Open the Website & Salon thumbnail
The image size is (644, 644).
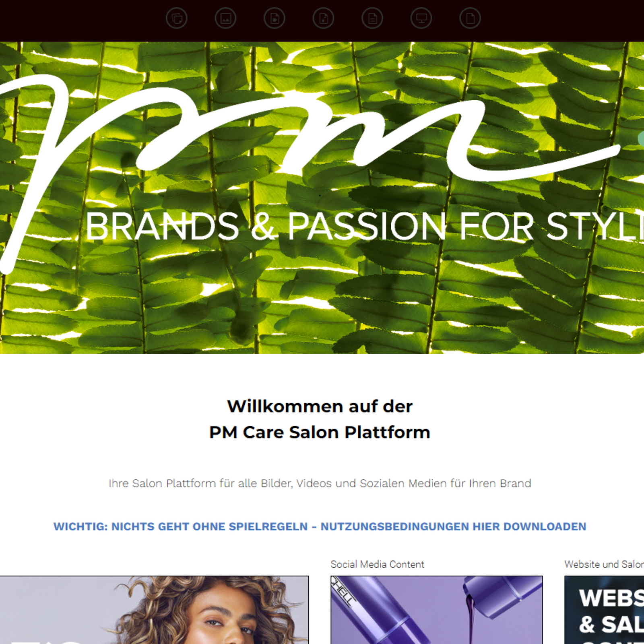pos(604,610)
